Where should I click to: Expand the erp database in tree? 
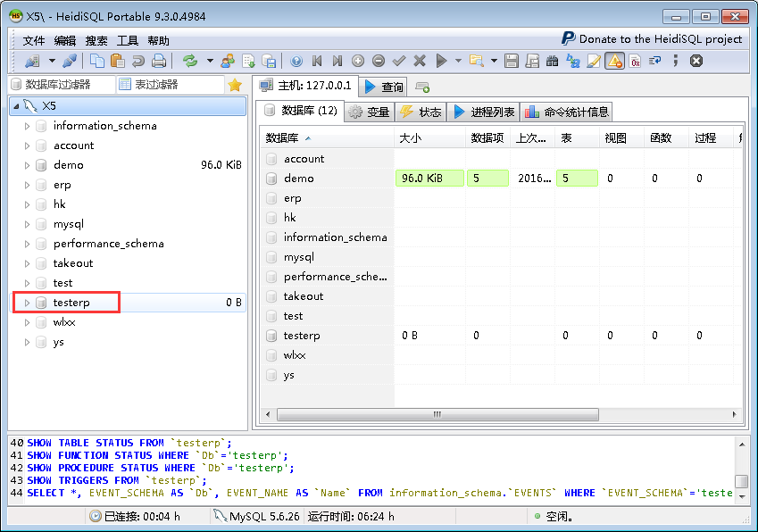[x=27, y=185]
